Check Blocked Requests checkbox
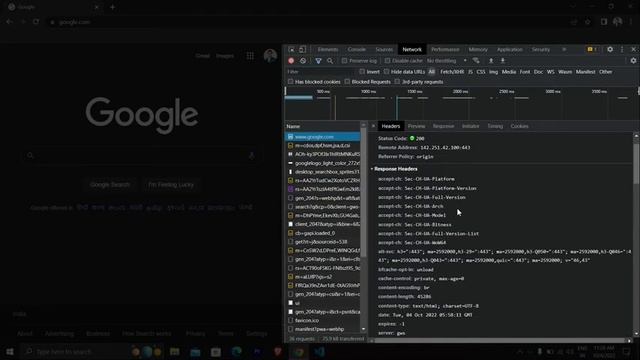640x360 pixels. pyautogui.click(x=347, y=82)
